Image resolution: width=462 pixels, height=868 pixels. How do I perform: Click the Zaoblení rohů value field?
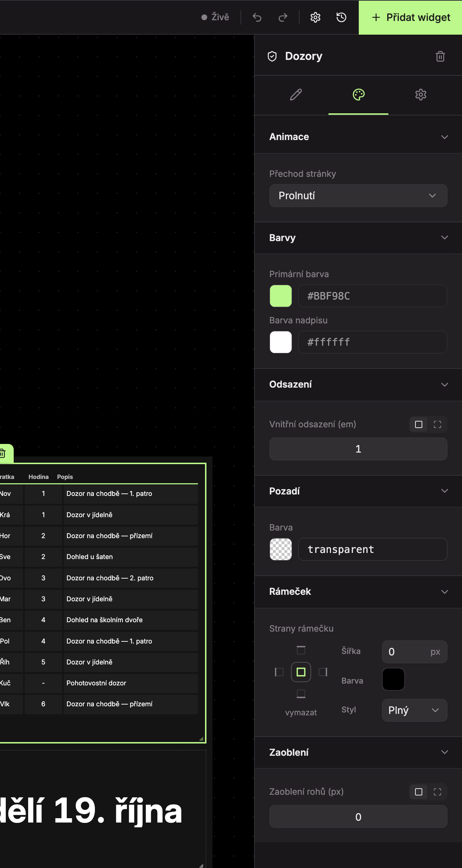[x=358, y=816]
